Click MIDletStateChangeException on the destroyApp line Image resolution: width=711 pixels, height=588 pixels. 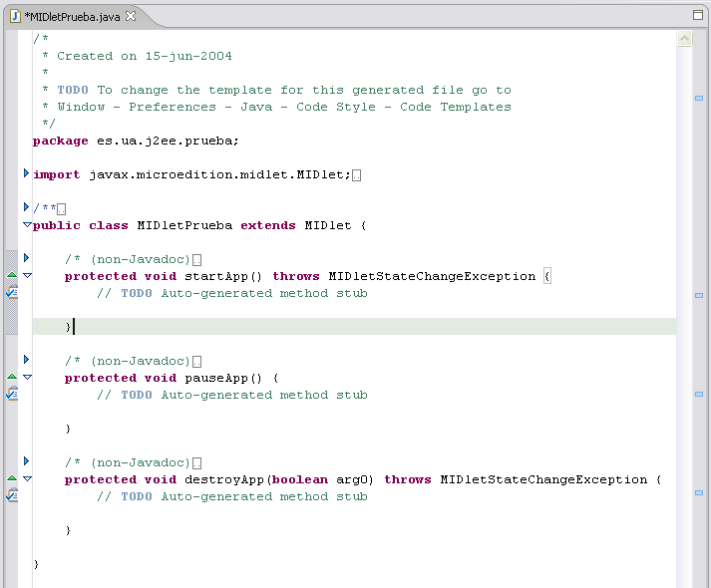tap(543, 479)
